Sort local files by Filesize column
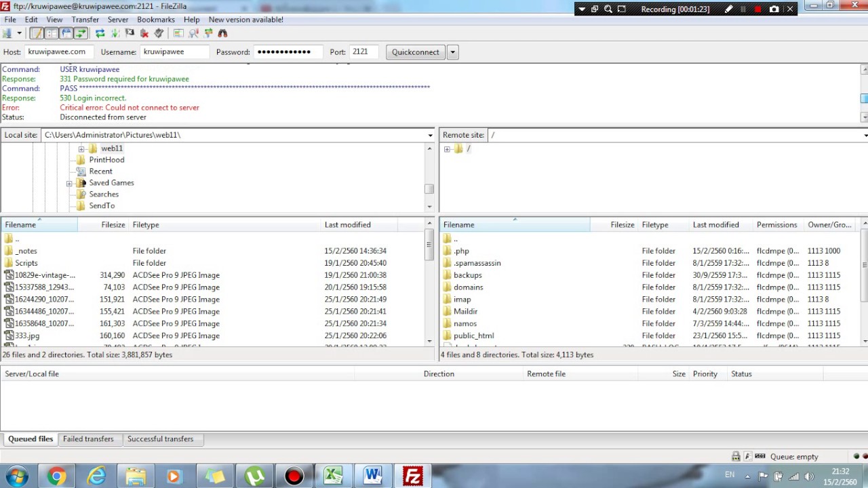 point(103,225)
